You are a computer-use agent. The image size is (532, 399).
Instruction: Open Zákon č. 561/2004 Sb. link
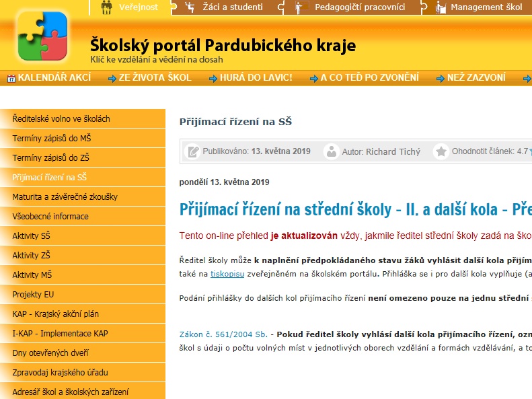pos(223,334)
